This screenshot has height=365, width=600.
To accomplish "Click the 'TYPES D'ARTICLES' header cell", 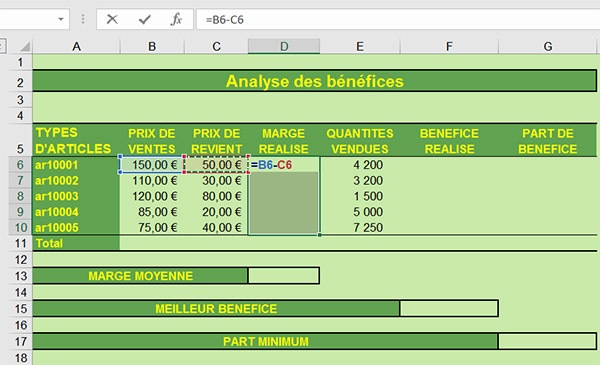I will click(76, 140).
